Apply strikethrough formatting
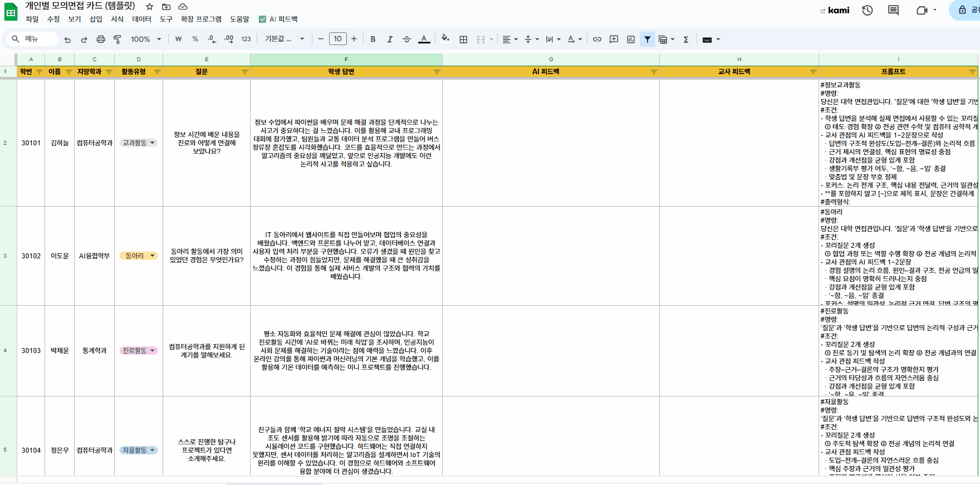 [406, 40]
